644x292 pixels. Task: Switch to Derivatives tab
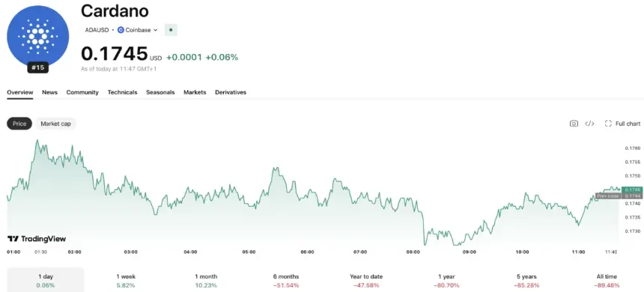(x=231, y=92)
